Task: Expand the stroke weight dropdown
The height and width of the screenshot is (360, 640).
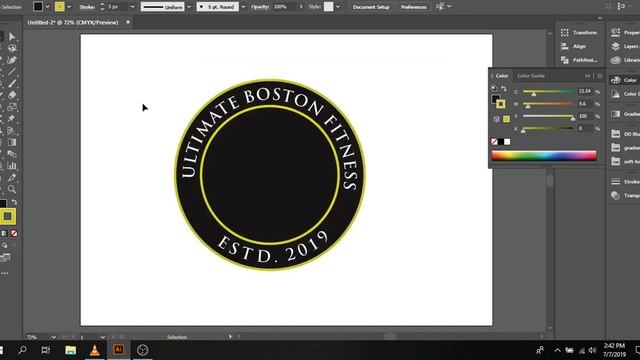Action: coord(132,7)
